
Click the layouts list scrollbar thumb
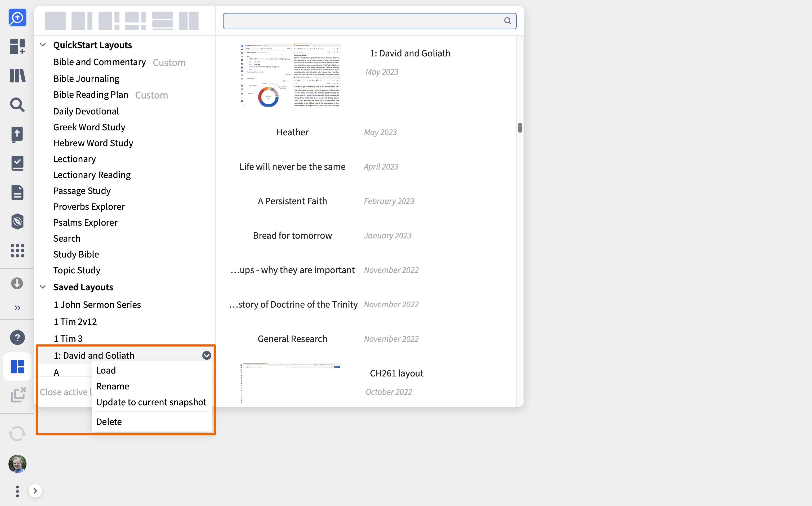pyautogui.click(x=520, y=127)
